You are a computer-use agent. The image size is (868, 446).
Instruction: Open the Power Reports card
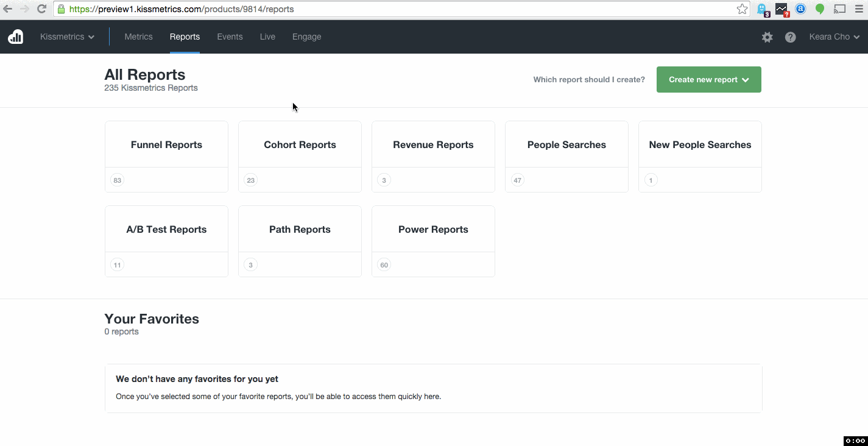click(x=433, y=241)
